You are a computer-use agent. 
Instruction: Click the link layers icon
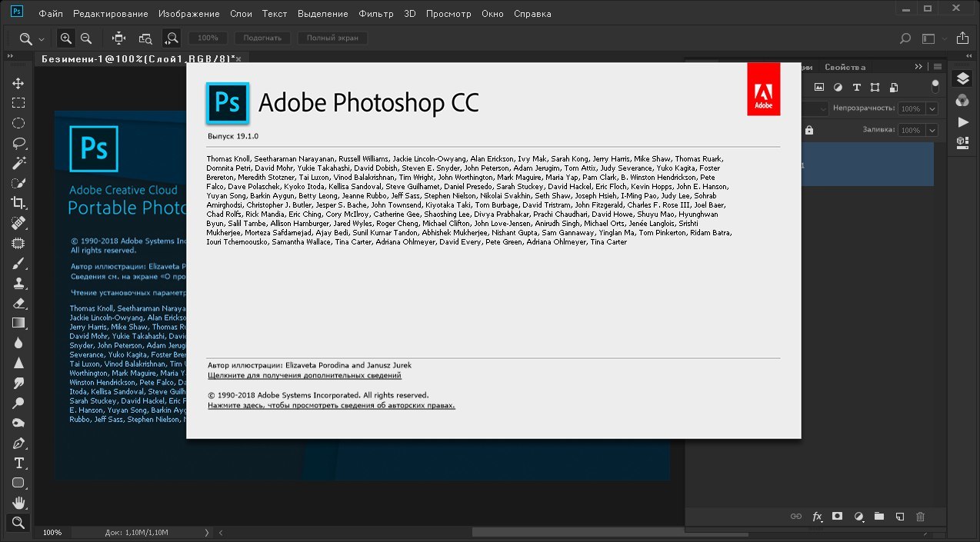[796, 517]
